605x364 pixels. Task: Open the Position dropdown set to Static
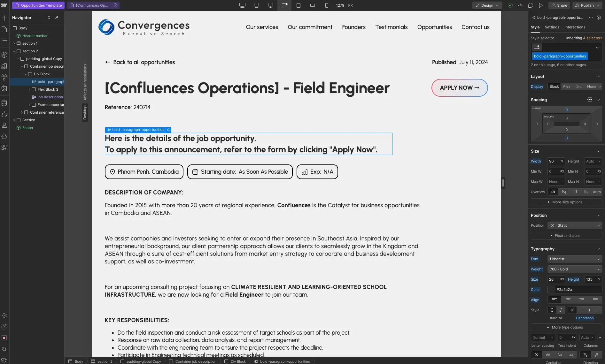(x=575, y=225)
